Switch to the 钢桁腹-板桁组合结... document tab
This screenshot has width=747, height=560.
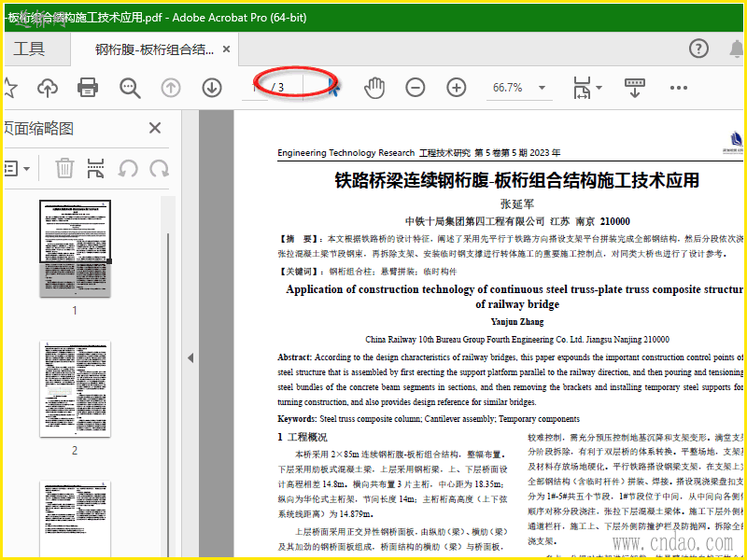pos(154,49)
